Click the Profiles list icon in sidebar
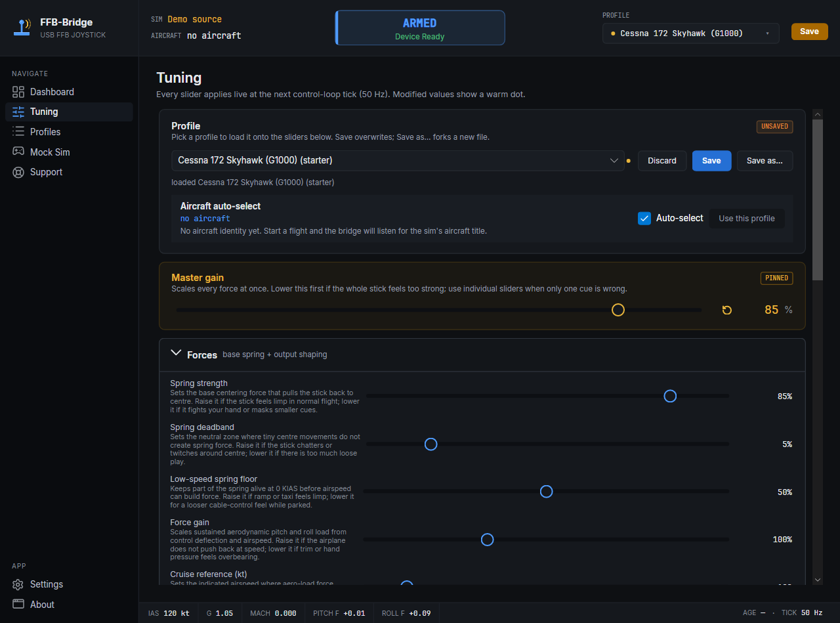 pos(18,132)
